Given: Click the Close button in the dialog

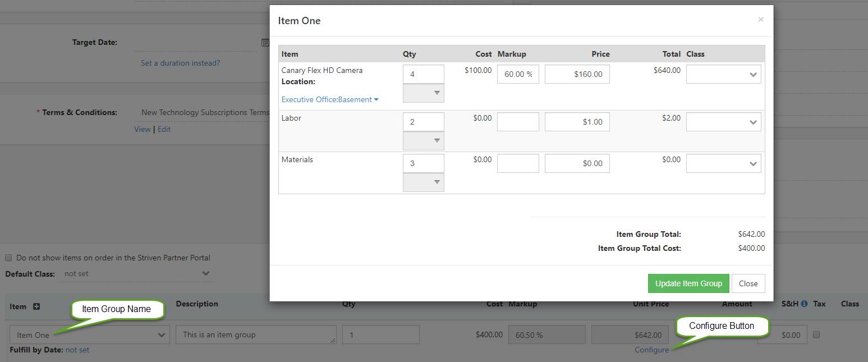Looking at the screenshot, I should pos(748,283).
